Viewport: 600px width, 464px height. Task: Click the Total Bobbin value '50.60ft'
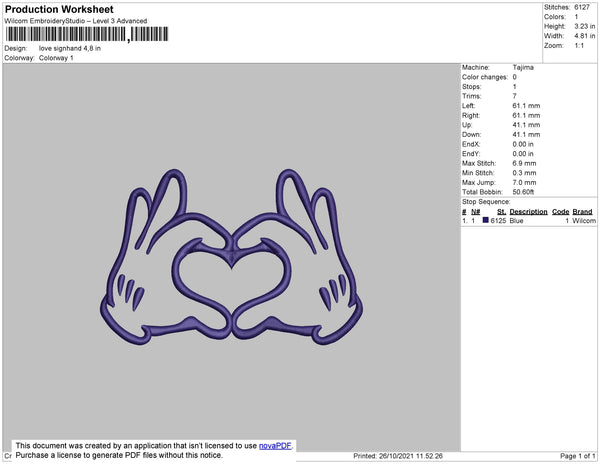coord(523,192)
